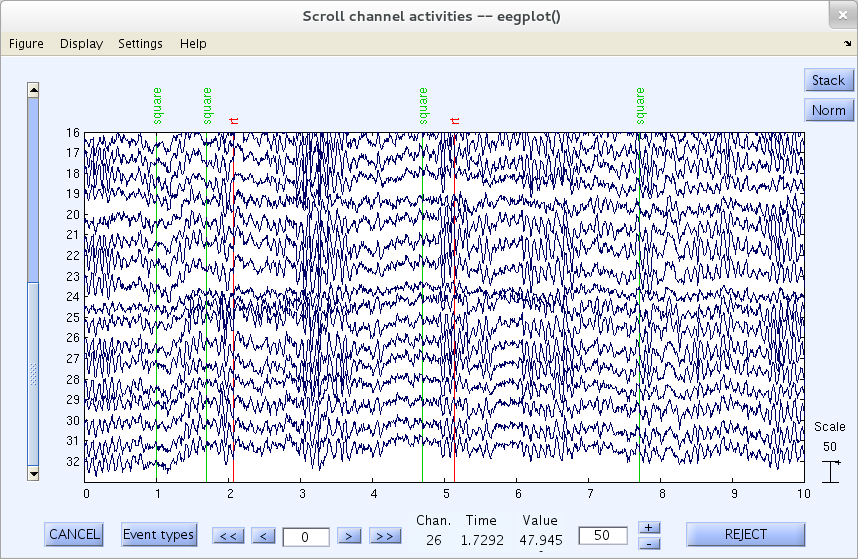Screen dimensions: 858x559
Task: Open the Display menu
Action: click(81, 43)
